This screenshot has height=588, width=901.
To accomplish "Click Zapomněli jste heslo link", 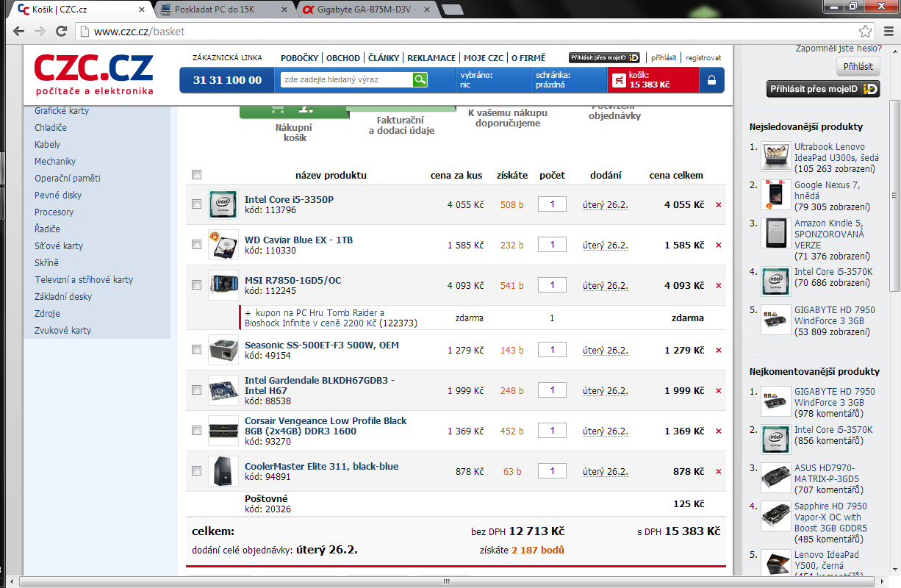I will point(839,48).
